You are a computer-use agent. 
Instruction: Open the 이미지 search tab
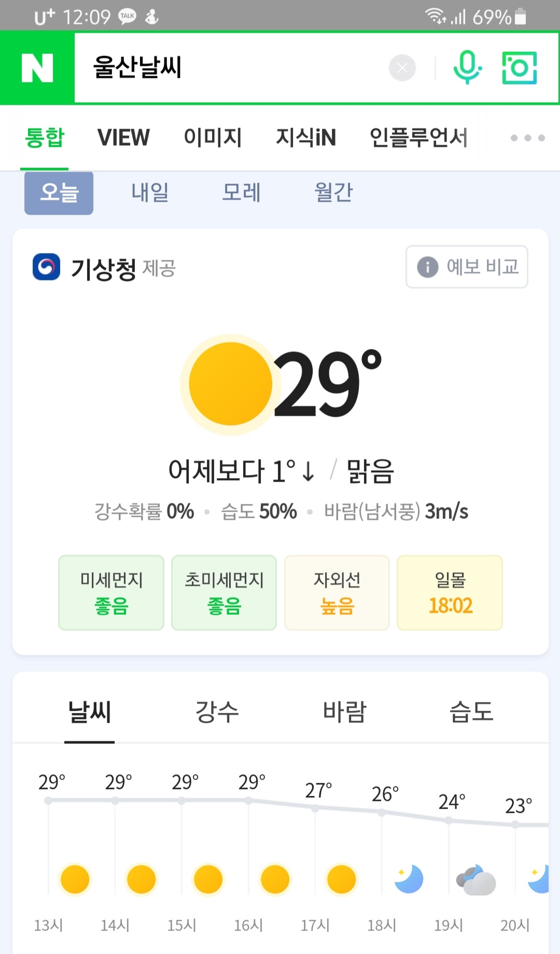(x=213, y=138)
